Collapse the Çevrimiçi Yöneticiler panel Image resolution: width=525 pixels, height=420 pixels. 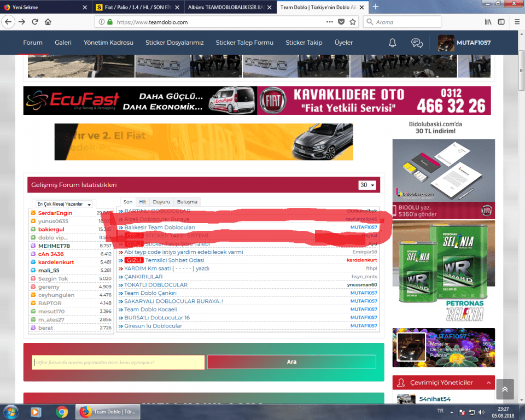pyautogui.click(x=488, y=382)
